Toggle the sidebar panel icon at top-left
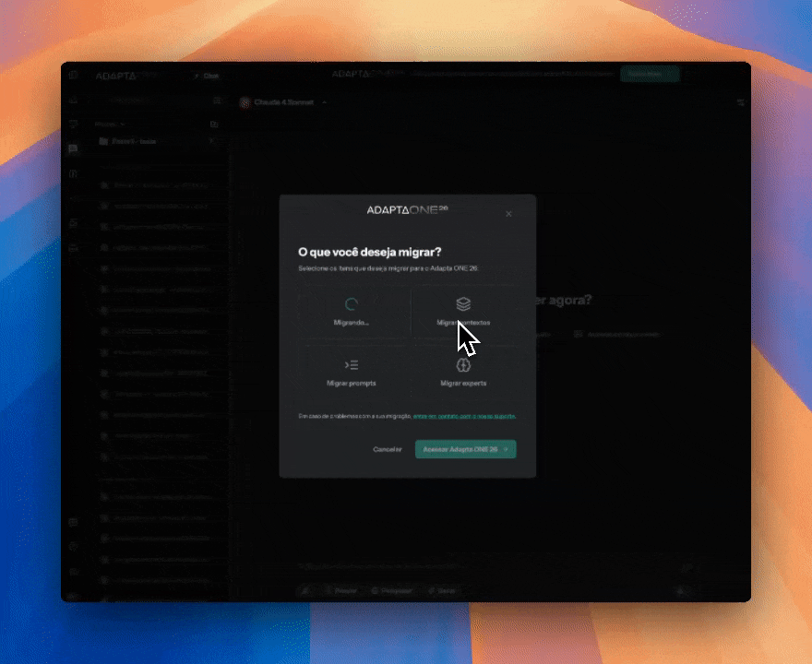Screen dimensions: 812x664 (73, 76)
